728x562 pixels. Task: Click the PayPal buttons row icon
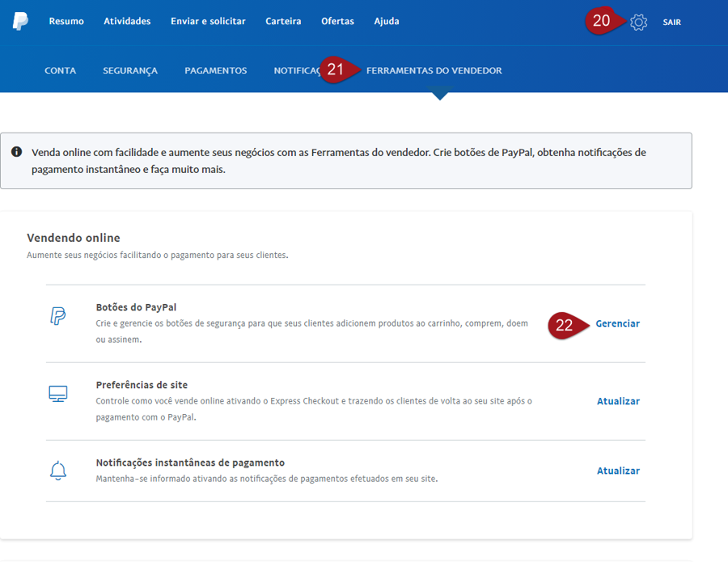coord(57,315)
